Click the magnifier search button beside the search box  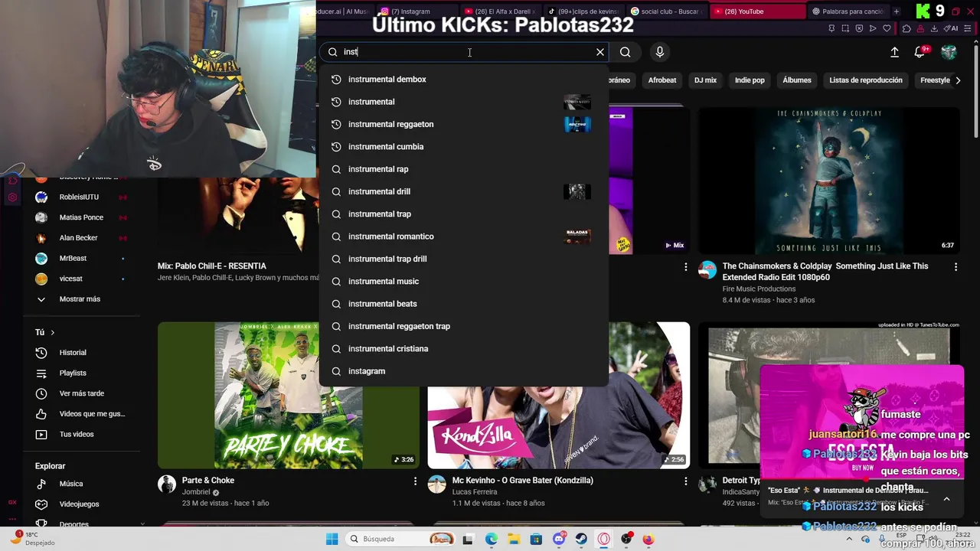(626, 52)
